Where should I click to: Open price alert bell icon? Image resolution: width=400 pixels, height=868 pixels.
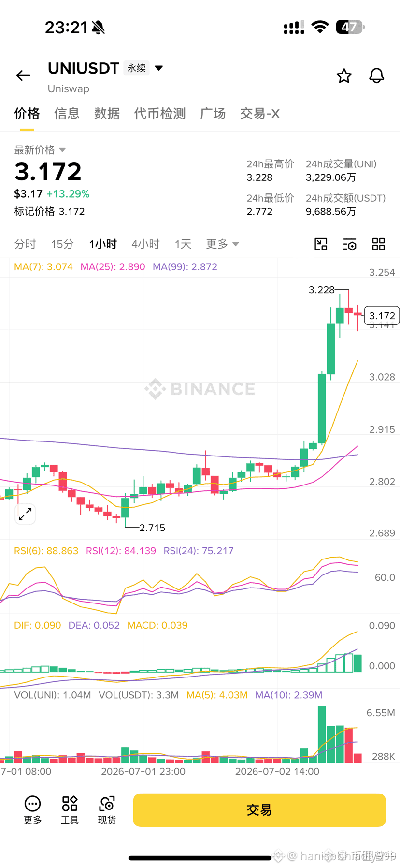(x=376, y=75)
